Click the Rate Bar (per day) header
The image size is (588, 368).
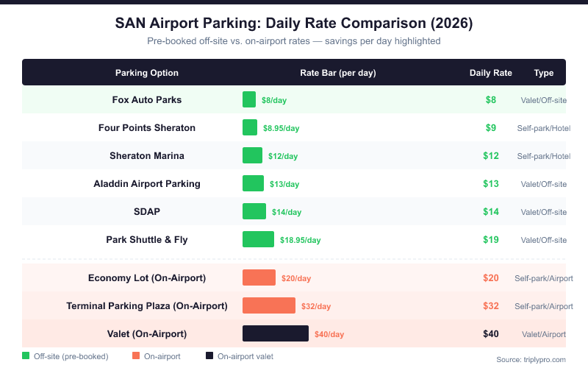[338, 73]
